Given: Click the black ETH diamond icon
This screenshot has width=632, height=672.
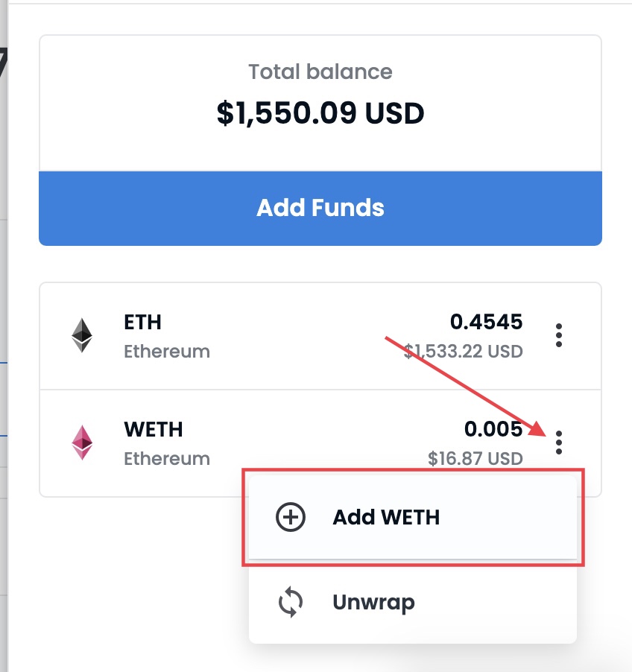Looking at the screenshot, I should click(x=81, y=335).
